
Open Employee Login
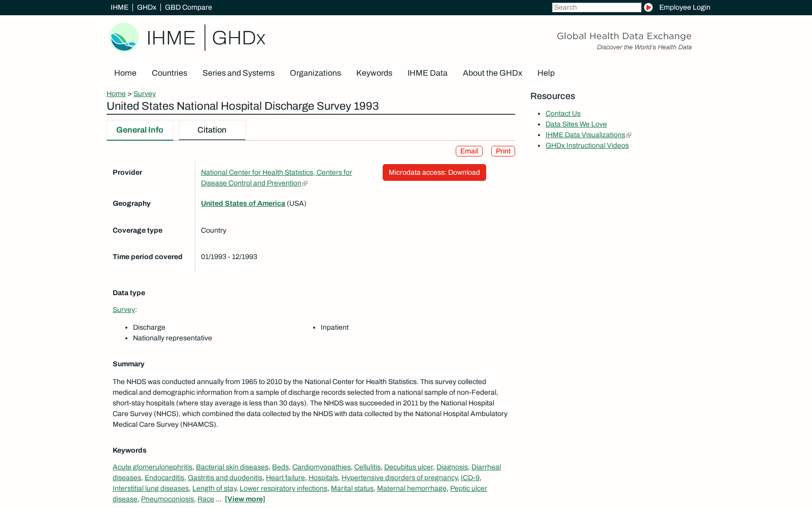[685, 7]
